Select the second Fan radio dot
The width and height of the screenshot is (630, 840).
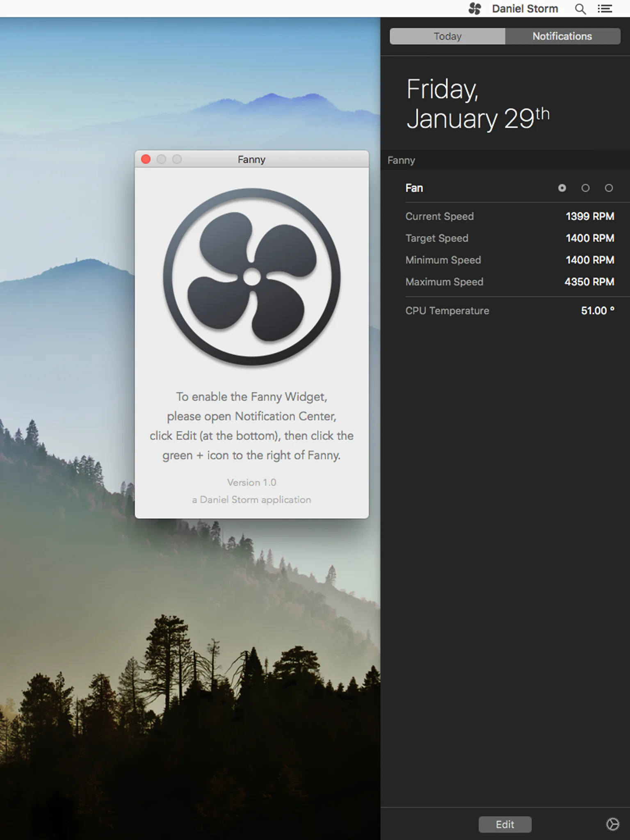(585, 188)
